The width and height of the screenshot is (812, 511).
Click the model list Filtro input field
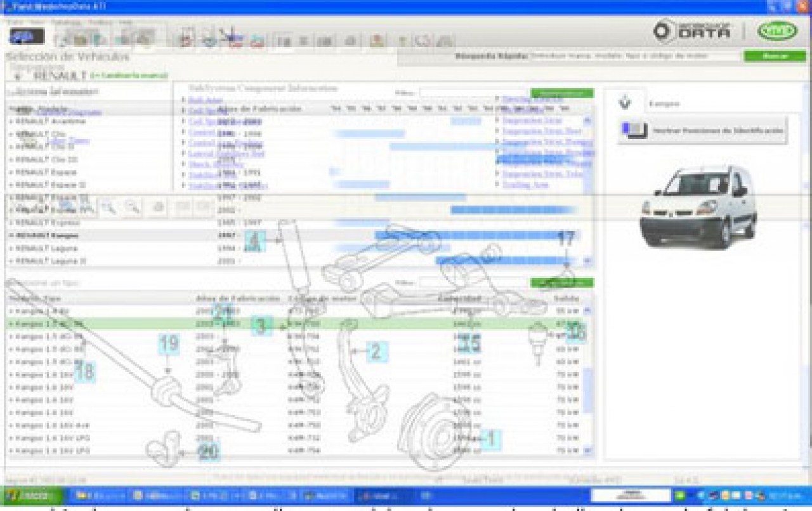473,93
